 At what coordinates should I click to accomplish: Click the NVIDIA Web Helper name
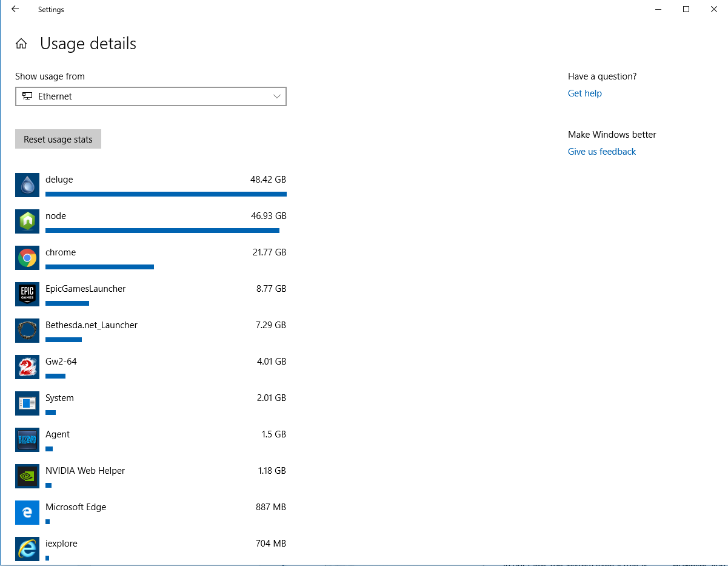(x=85, y=471)
